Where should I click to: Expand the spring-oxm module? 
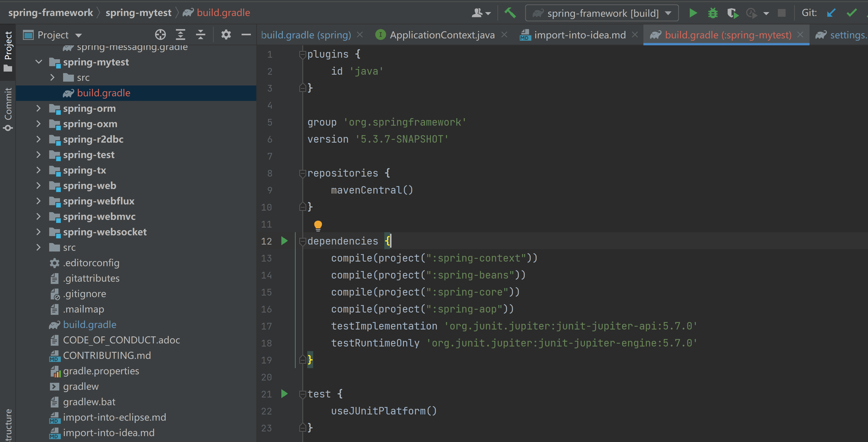[38, 124]
